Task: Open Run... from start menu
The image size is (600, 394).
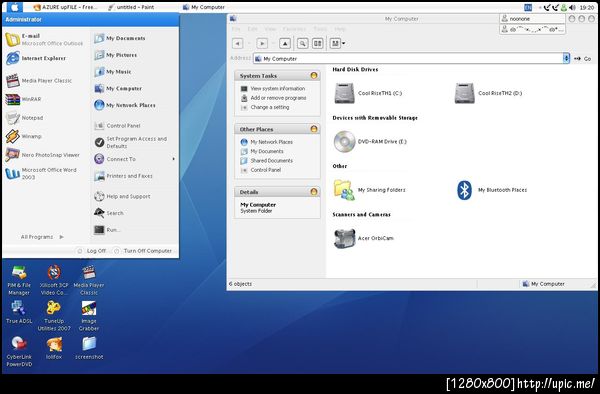Action: (x=107, y=230)
